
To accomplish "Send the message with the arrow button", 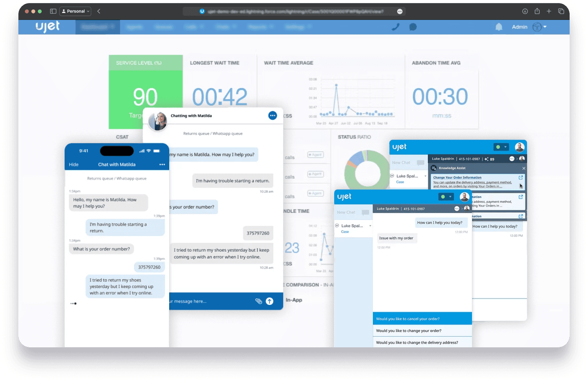I will pos(269,301).
